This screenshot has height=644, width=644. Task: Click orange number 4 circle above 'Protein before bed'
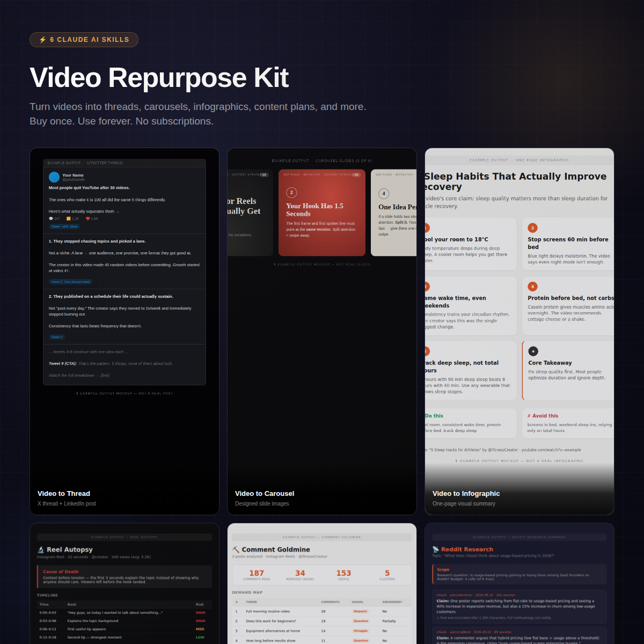[x=532, y=287]
